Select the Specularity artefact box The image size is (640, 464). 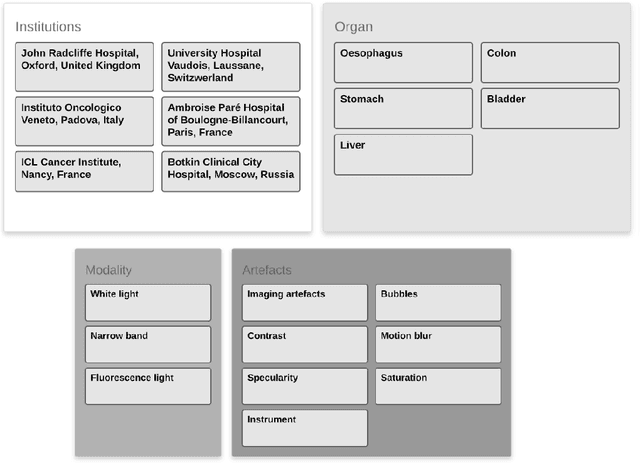tap(305, 387)
